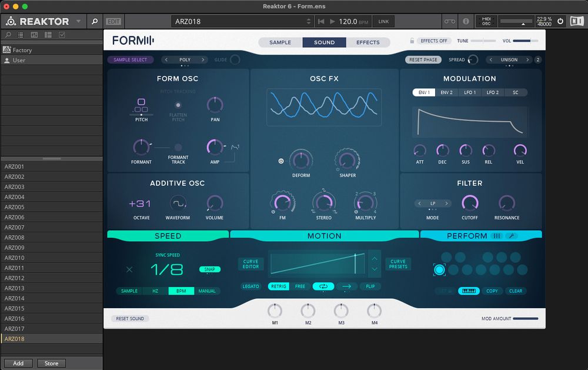The height and width of the screenshot is (370, 588).
Task: Select the ENV 2 modulation tab
Action: [446, 92]
